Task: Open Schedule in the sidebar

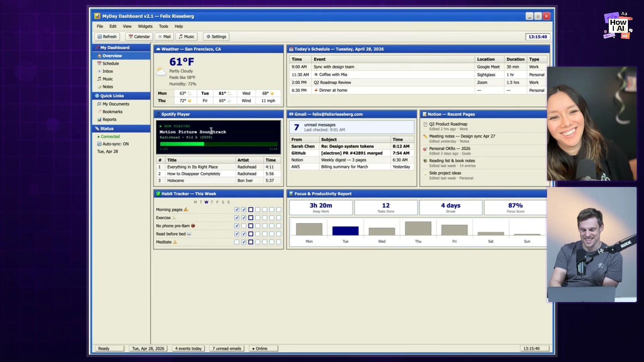Action: (x=121, y=63)
